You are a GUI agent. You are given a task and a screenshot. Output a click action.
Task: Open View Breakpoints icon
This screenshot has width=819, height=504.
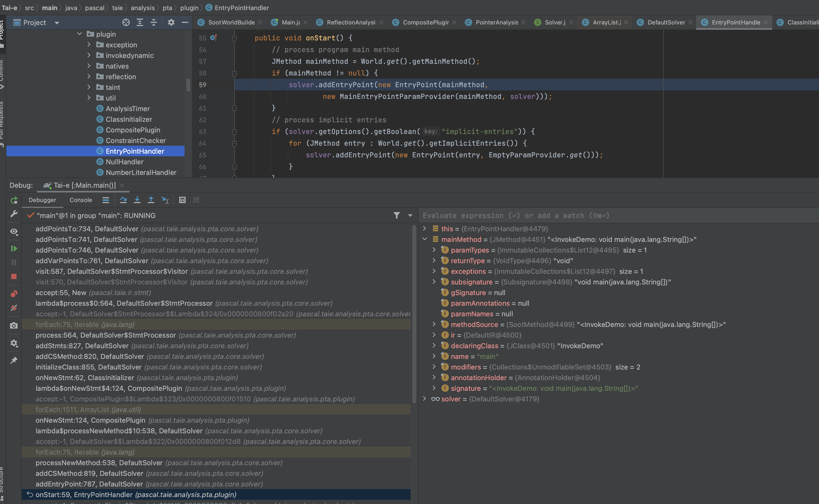(x=14, y=294)
